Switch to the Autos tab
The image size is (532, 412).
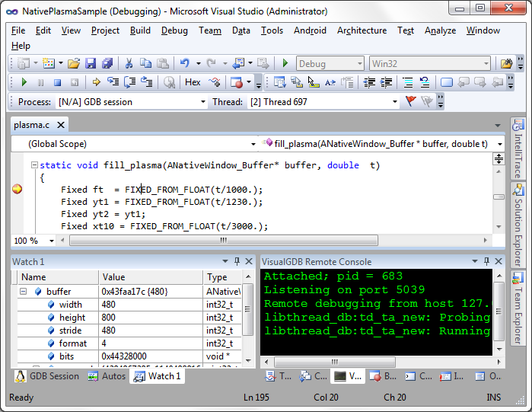tap(107, 376)
